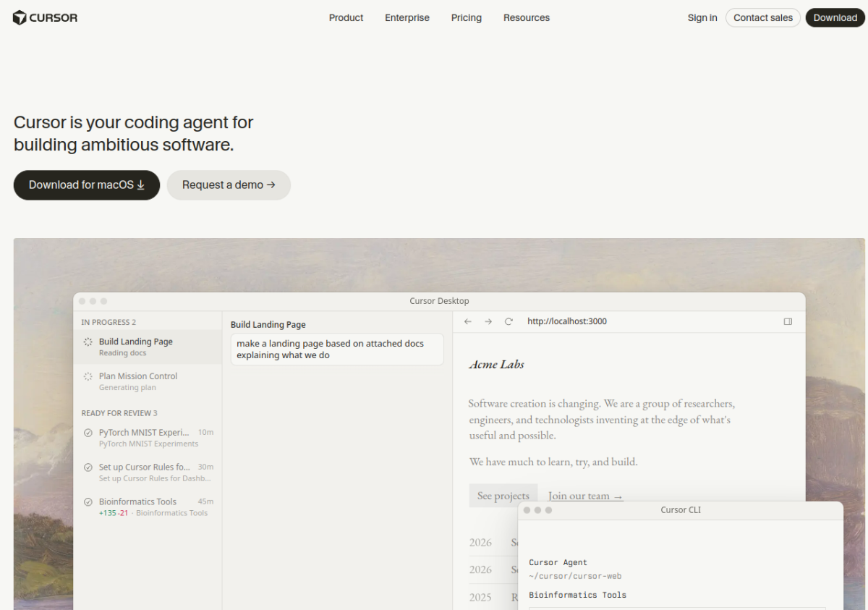868x610 pixels.
Task: Go to the Pricing page
Action: [466, 18]
